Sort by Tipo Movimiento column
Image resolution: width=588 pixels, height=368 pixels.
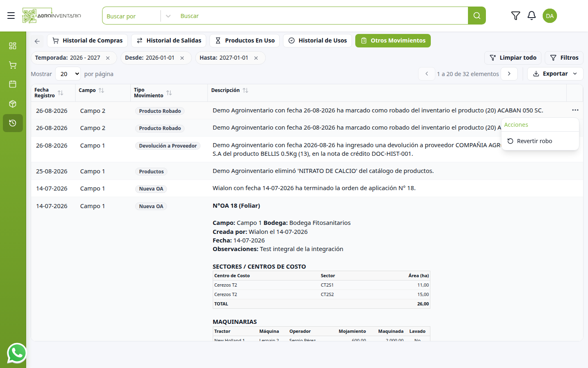click(169, 93)
